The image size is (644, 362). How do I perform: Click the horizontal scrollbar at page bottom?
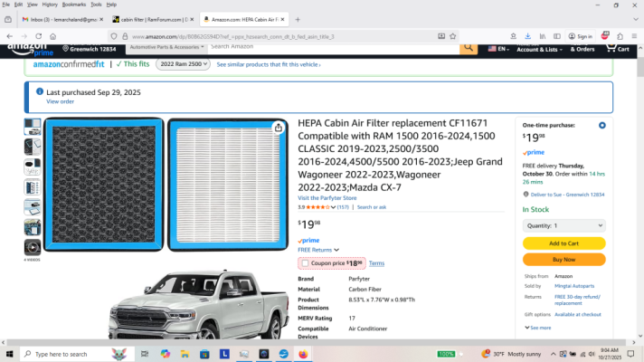[x=317, y=342]
